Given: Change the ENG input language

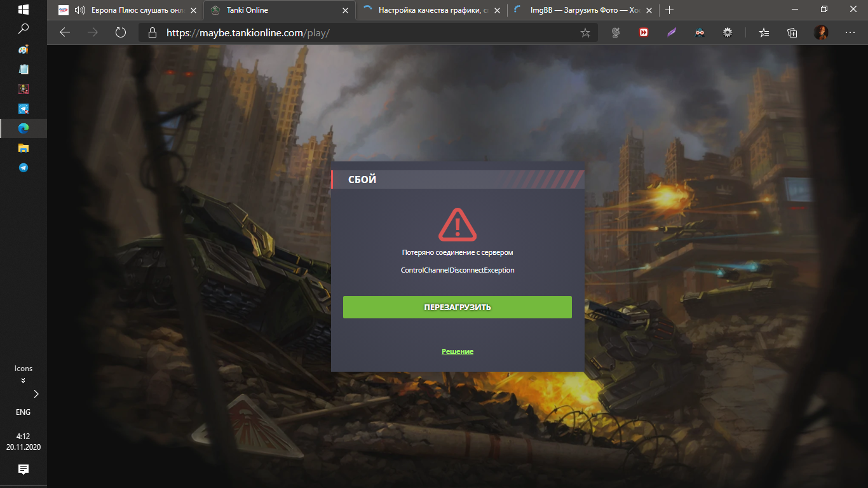Looking at the screenshot, I should click(x=23, y=412).
